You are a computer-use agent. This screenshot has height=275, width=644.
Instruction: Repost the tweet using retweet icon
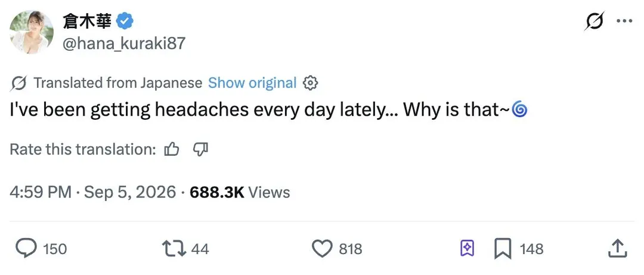tap(175, 249)
